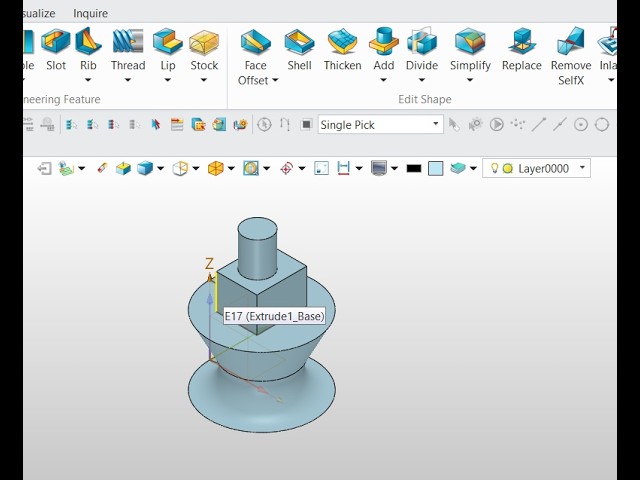
Task: Activate the Lip feature tool
Action: [168, 49]
